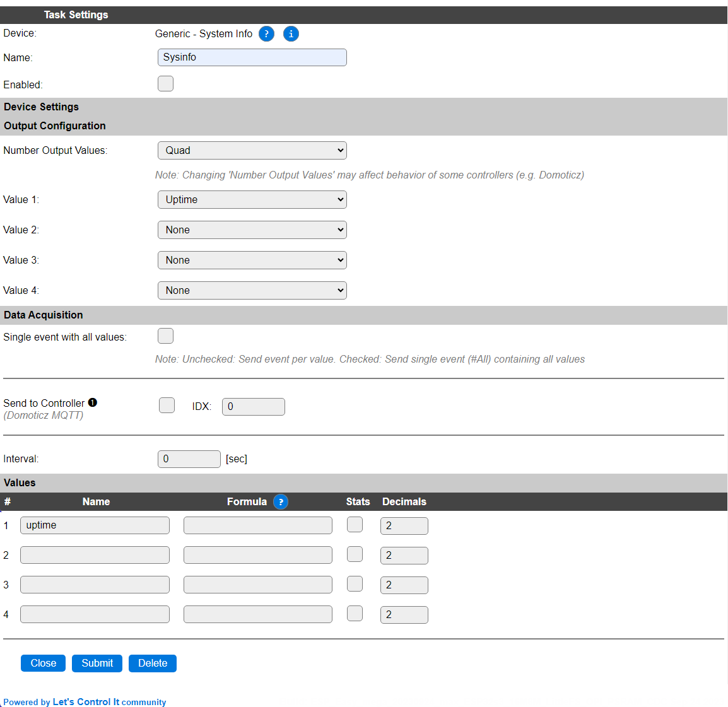Expand the Value 1 Uptime dropdown
The height and width of the screenshot is (707, 728).
(252, 200)
